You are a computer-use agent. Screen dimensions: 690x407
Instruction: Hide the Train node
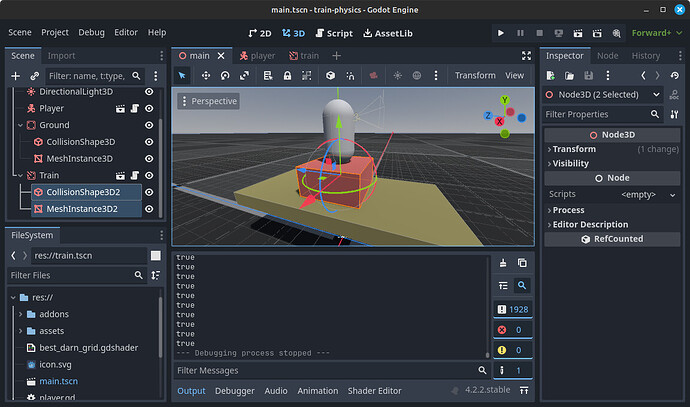(149, 175)
